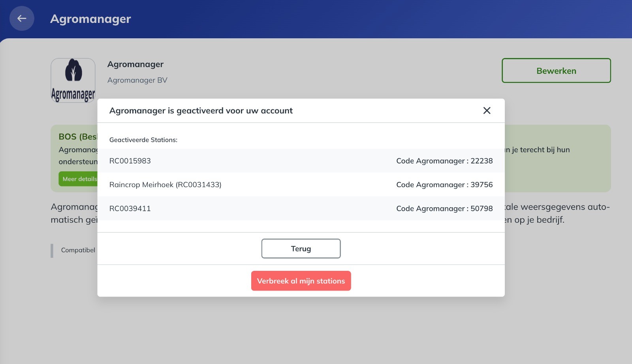Click the Geactiveerde Stations label
This screenshot has height=364, width=632.
pos(143,140)
